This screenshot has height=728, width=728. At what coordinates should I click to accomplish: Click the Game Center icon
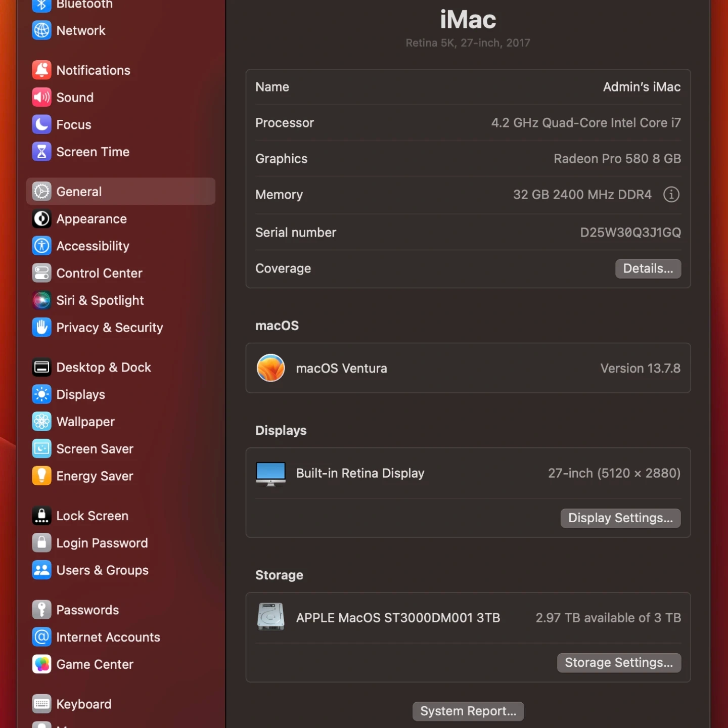[41, 664]
